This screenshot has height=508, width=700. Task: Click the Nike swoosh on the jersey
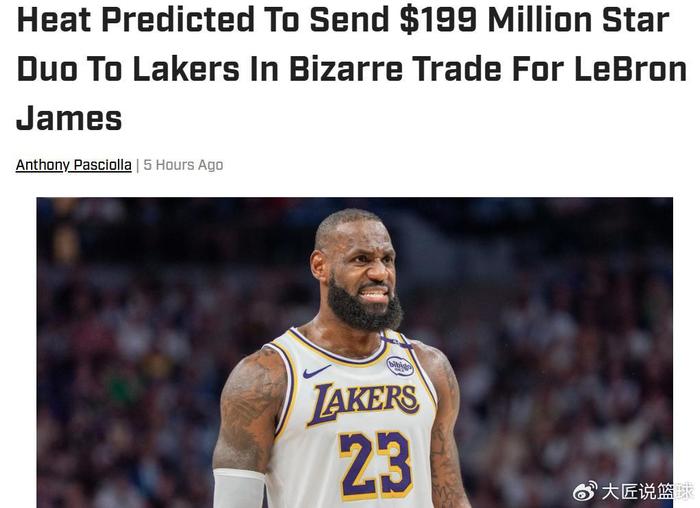(x=316, y=371)
